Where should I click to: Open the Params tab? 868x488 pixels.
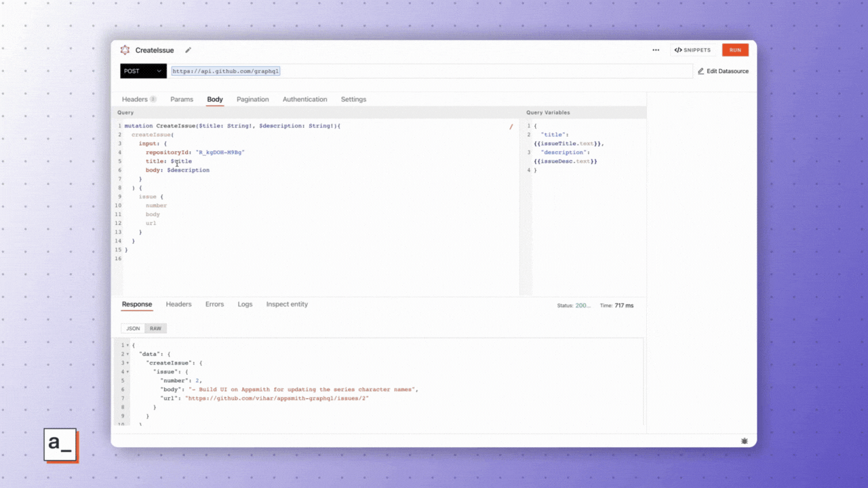182,100
